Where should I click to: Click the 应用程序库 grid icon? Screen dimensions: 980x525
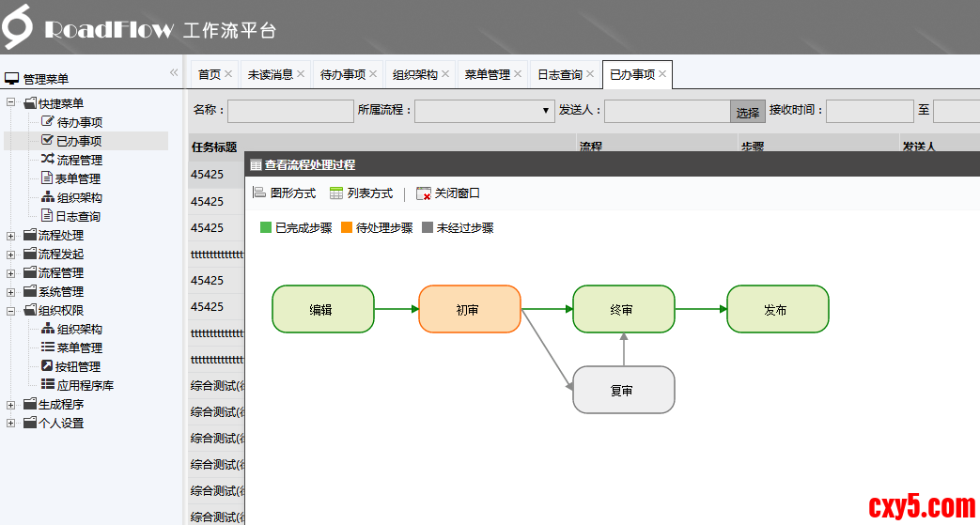point(48,384)
